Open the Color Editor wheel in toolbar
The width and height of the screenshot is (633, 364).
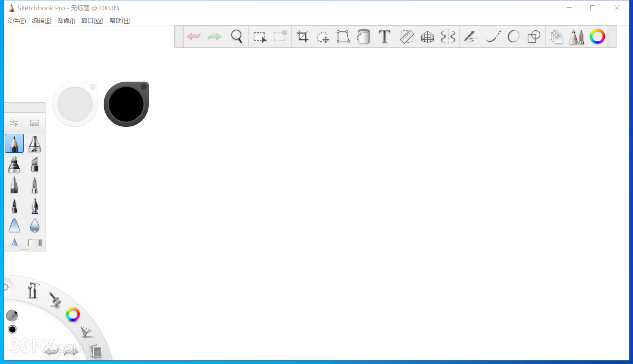pos(597,36)
